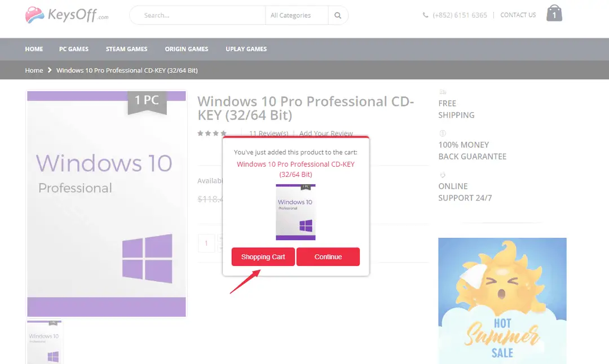This screenshot has height=364, width=609.
Task: Open the UPLAY GAMES menu
Action: tap(246, 49)
